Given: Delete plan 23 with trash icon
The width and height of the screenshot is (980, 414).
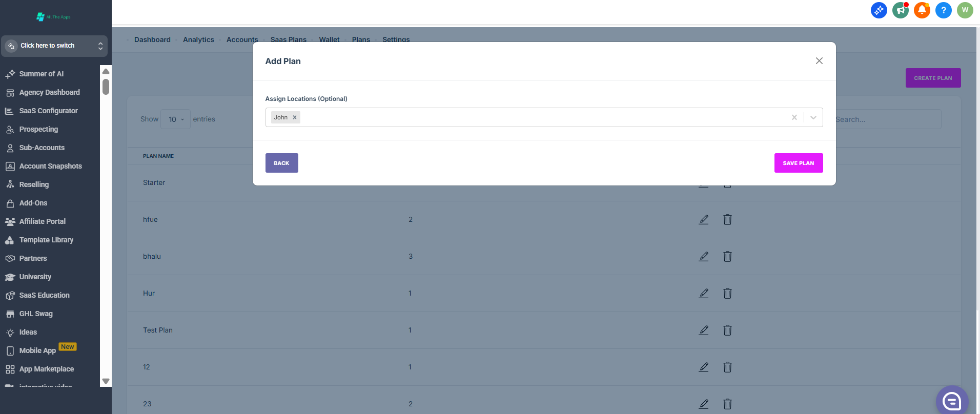Looking at the screenshot, I should pyautogui.click(x=727, y=404).
